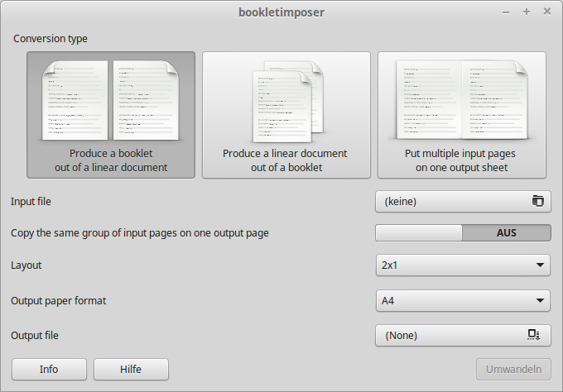Screen dimensions: 563x392
Task: Maximize the bookletimposer window
Action: point(527,12)
